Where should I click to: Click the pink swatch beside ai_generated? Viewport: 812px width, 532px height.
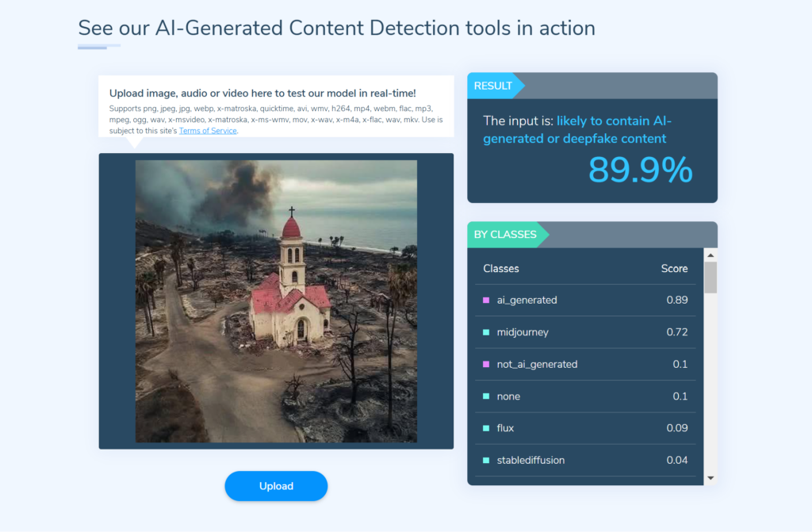[x=486, y=300]
